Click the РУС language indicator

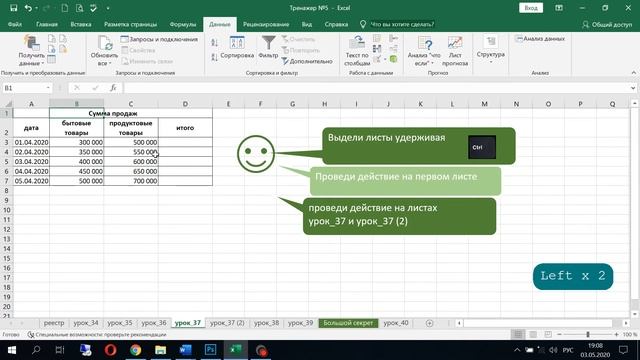tap(568, 350)
